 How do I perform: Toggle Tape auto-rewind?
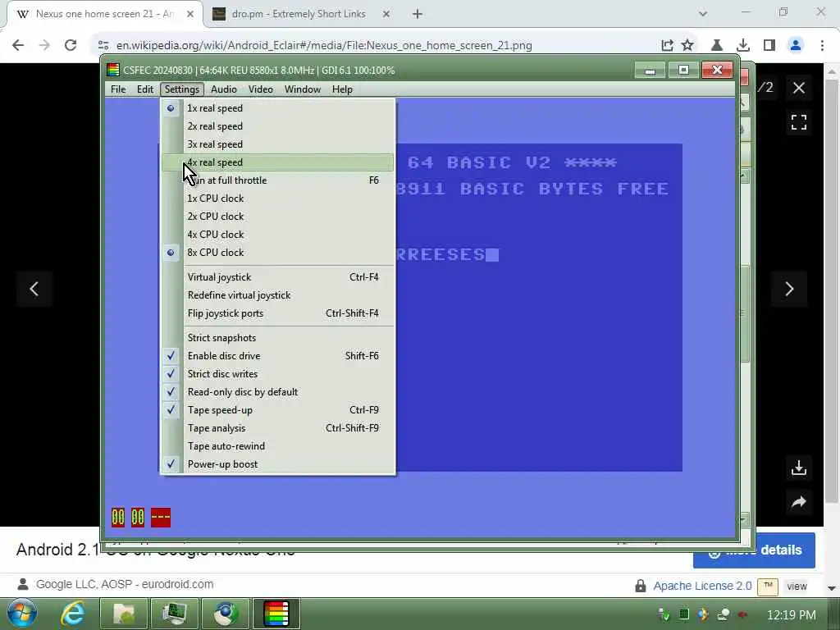click(277, 446)
